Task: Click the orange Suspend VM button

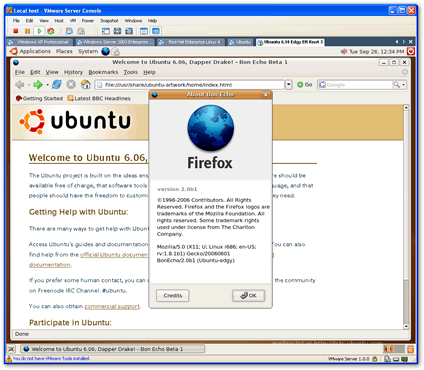Action: point(27,31)
